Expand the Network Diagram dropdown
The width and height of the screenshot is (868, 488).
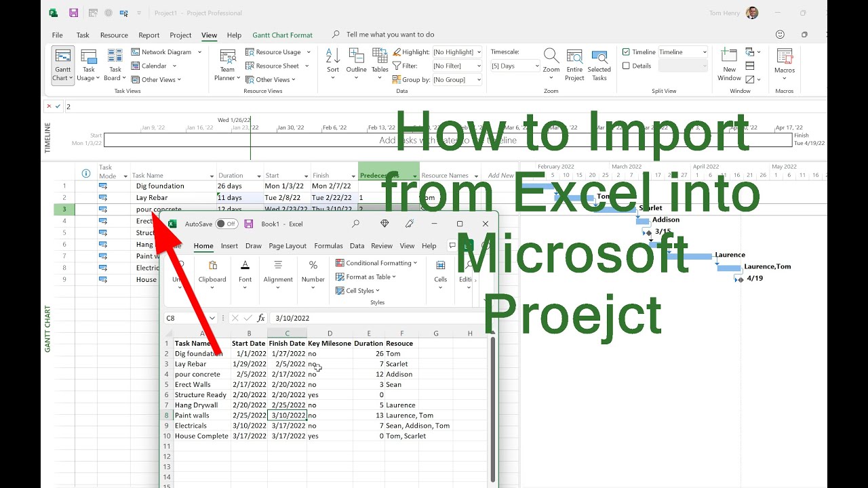click(199, 52)
